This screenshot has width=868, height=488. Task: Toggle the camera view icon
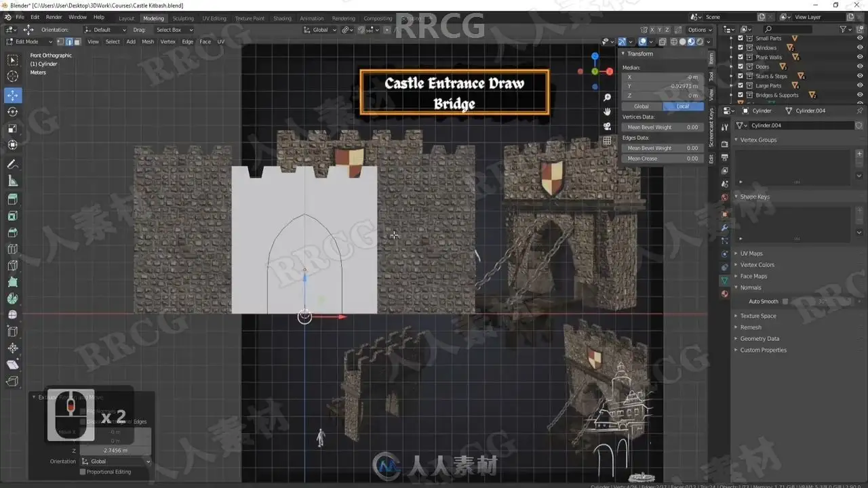point(607,126)
